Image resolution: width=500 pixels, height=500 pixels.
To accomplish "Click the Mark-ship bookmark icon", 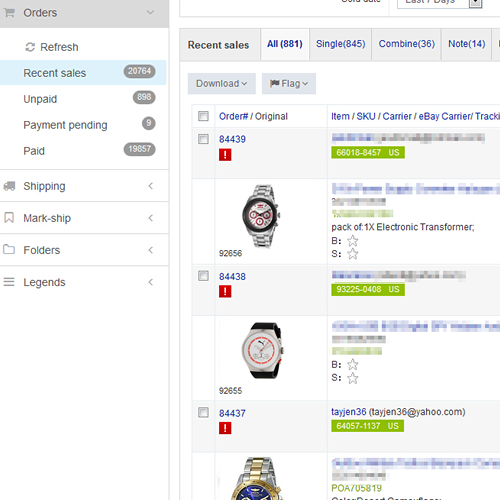I will pyautogui.click(x=9, y=218).
